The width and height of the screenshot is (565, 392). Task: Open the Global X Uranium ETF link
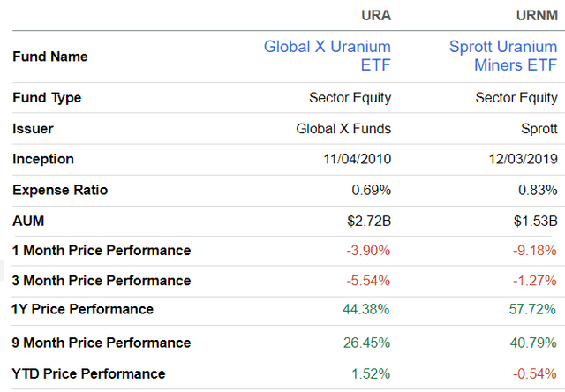point(328,56)
